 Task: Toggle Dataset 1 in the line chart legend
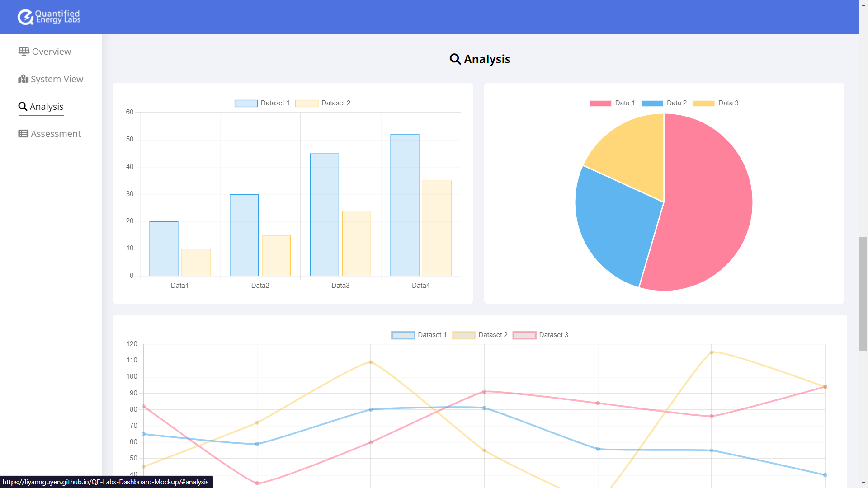[402, 335]
